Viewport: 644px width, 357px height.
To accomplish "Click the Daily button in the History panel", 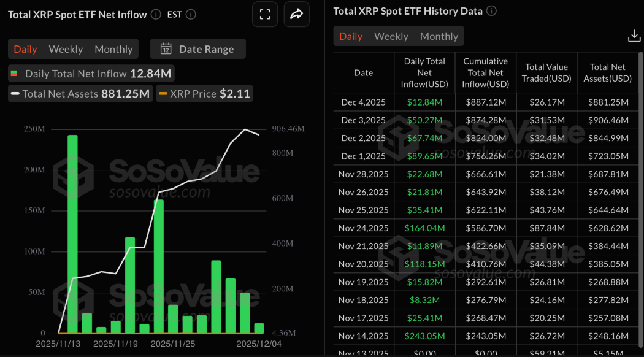I will click(x=350, y=36).
